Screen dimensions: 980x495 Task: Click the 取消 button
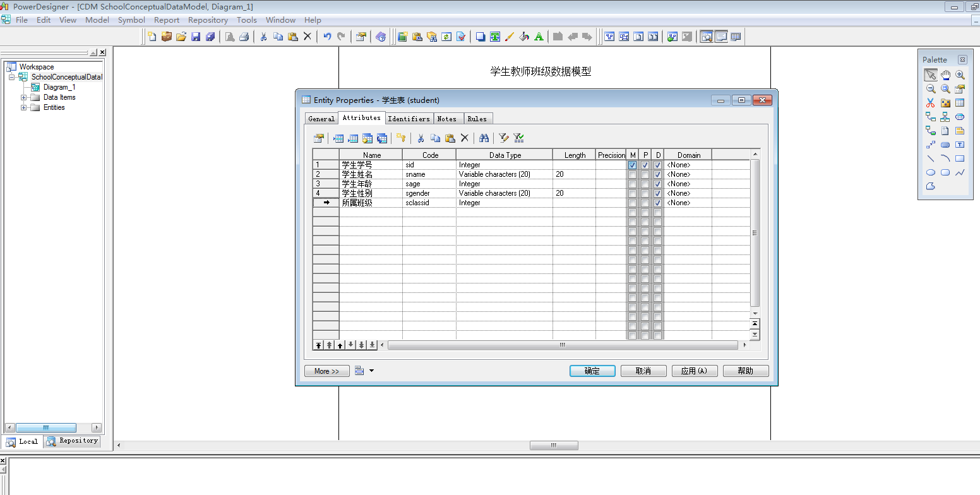click(643, 371)
